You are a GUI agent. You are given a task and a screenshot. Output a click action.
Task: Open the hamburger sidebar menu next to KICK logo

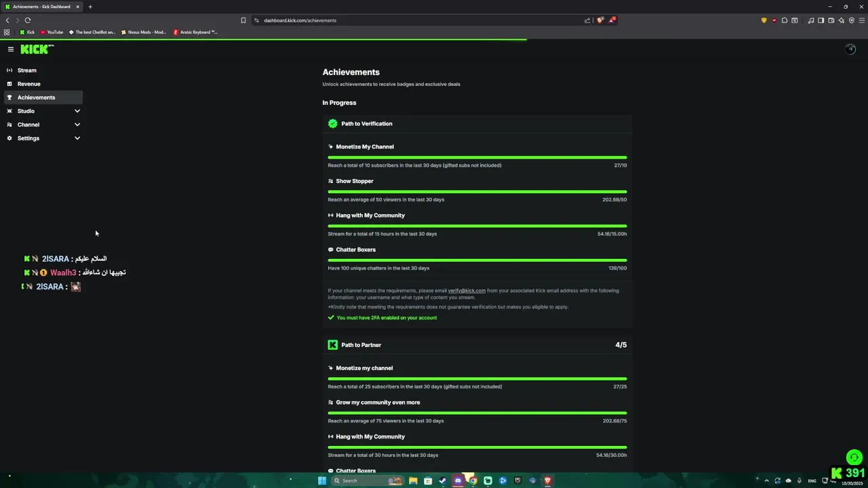11,49
